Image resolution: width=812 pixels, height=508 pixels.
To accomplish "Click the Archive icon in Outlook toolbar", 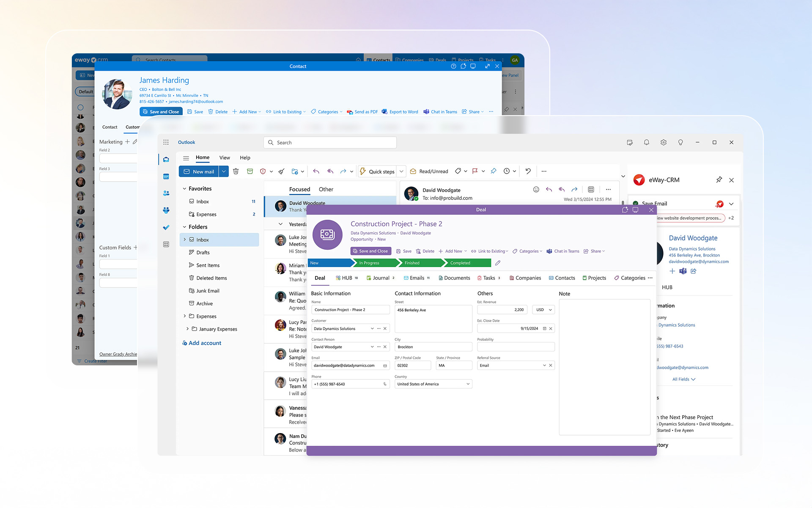I will [250, 171].
